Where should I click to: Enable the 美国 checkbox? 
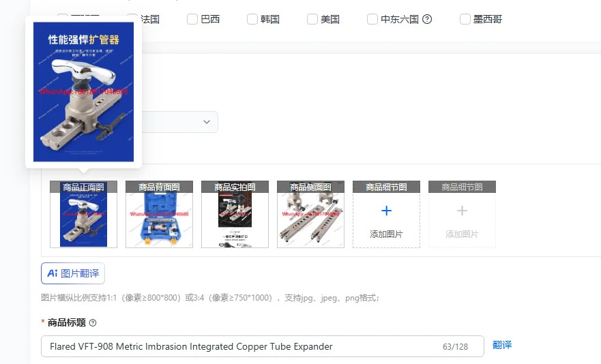[312, 19]
